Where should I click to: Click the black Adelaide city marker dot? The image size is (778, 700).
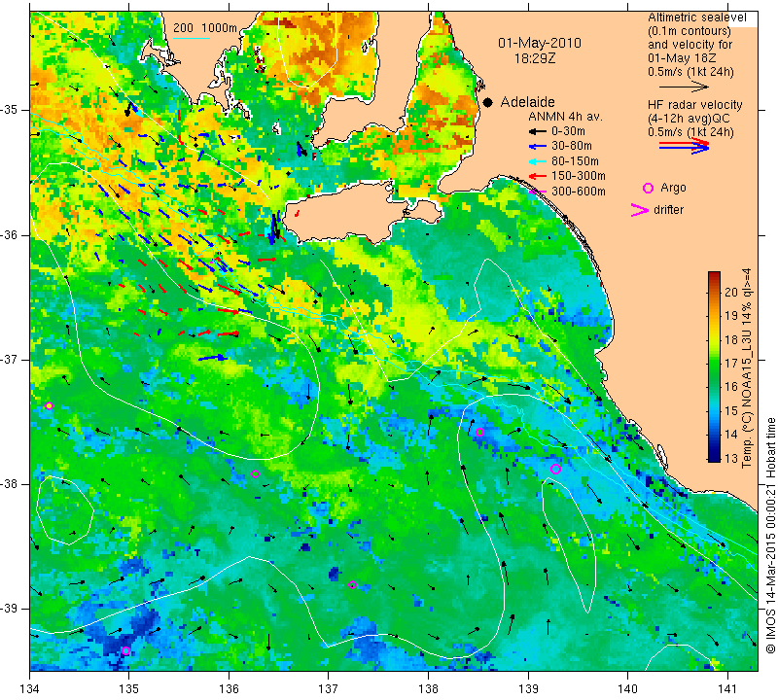[x=488, y=103]
